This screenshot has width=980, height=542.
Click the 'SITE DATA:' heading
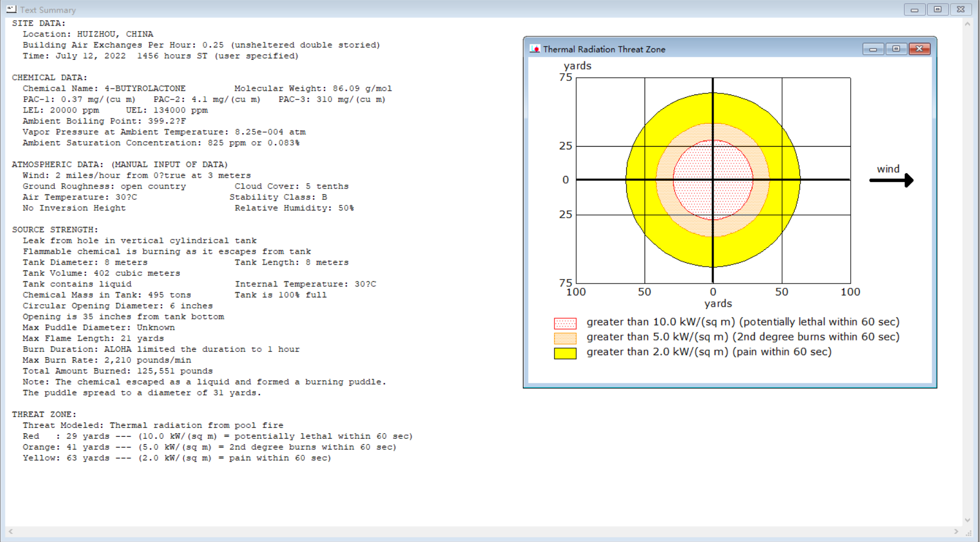point(39,23)
